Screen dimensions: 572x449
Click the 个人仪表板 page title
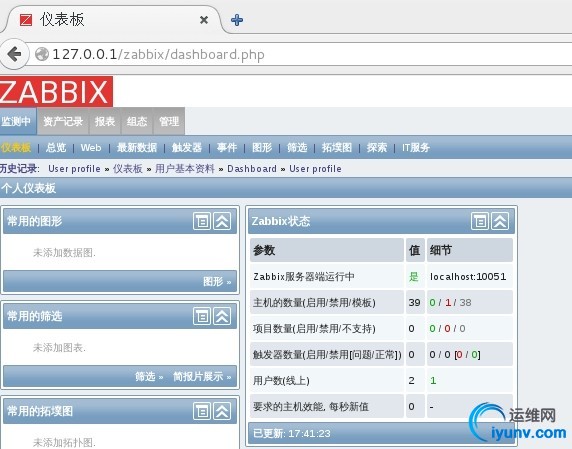[28, 188]
